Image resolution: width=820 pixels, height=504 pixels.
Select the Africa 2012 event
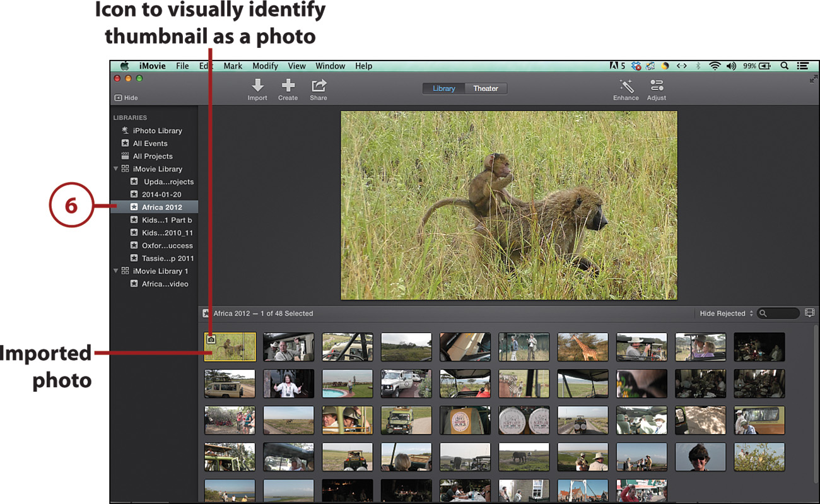coord(154,207)
